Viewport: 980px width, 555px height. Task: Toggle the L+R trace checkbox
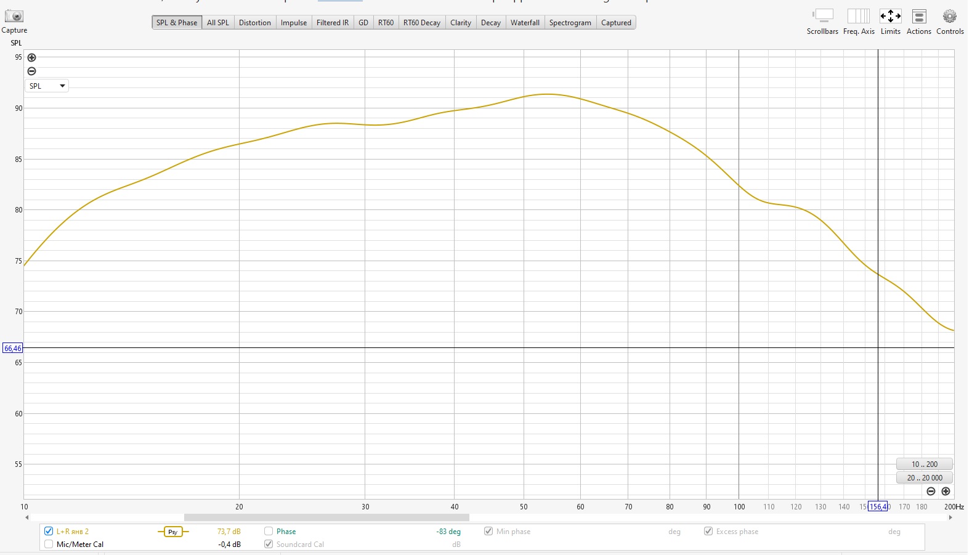click(x=49, y=531)
